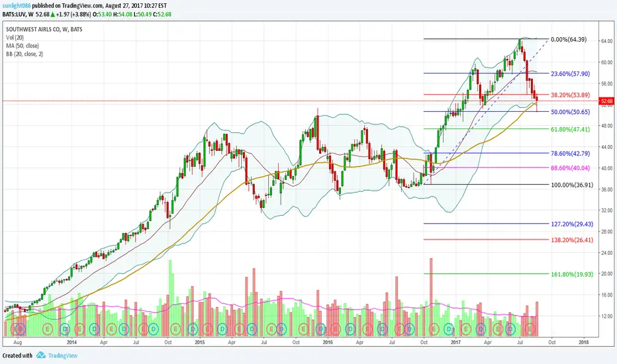The height and width of the screenshot is (364, 617).
Task: Click the 50.00%(50.65) Fibonacci label
Action: (570, 112)
